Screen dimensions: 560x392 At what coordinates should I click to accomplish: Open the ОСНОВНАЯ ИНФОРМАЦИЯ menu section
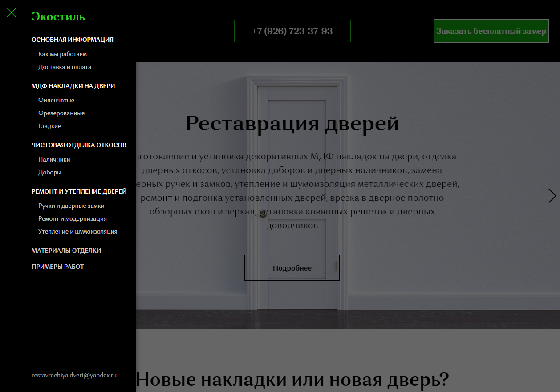pos(72,40)
